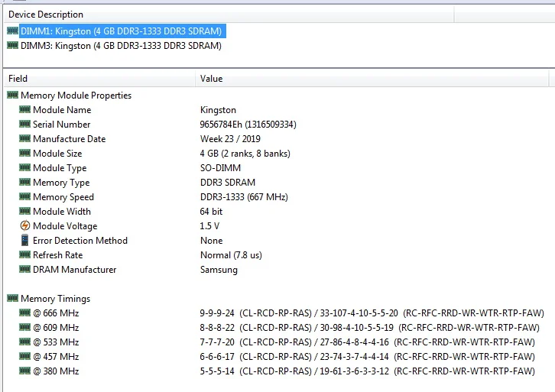Click the Error Detection Method device icon

pyautogui.click(x=24, y=240)
